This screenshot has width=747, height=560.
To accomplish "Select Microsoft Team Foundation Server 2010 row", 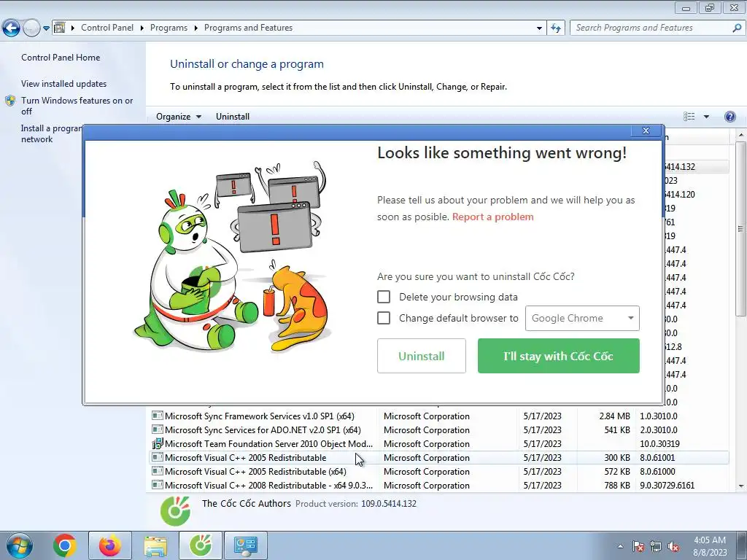I will pyautogui.click(x=438, y=443).
